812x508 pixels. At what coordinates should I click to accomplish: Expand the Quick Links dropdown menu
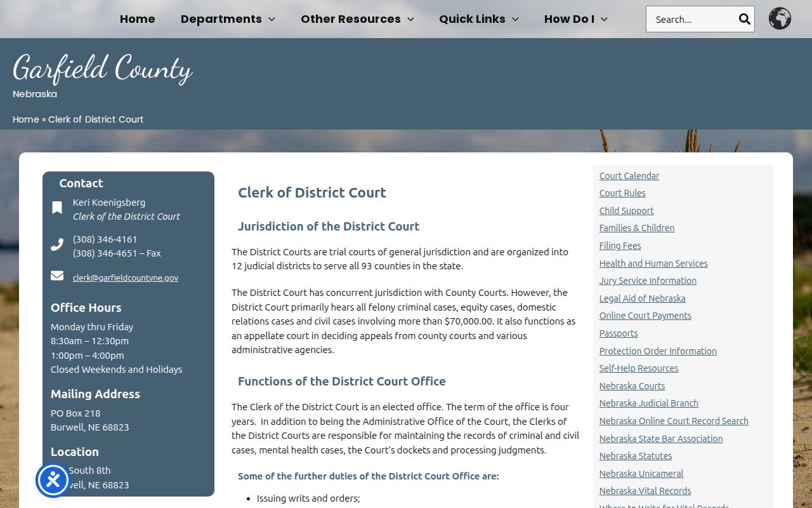479,19
